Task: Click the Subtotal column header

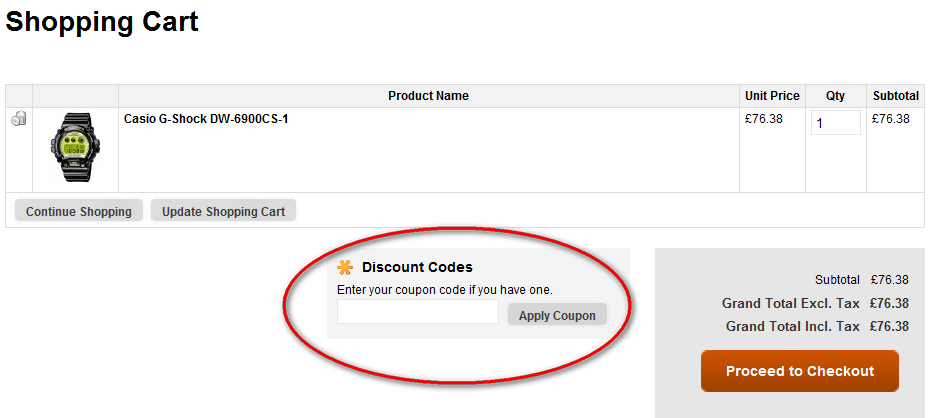Action: click(895, 96)
